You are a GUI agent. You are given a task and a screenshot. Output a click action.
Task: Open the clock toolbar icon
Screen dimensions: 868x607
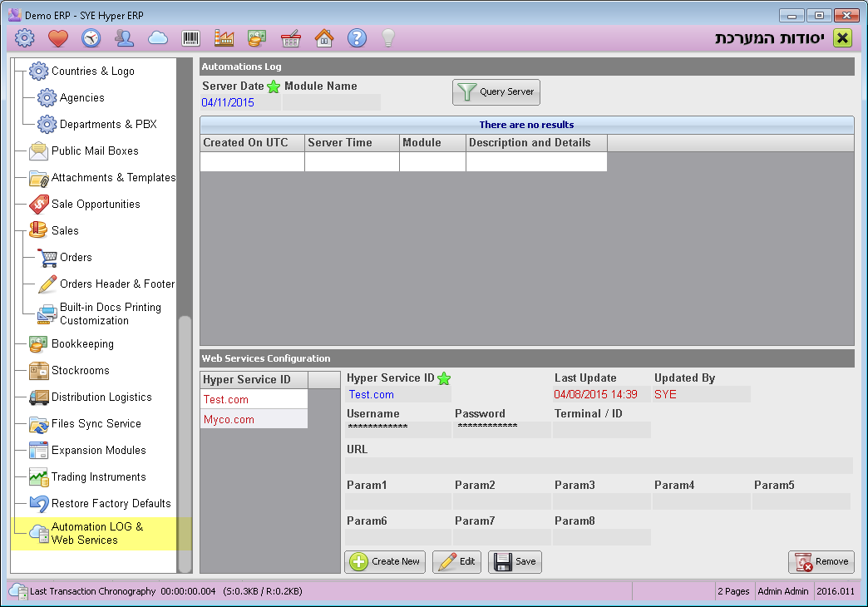[91, 38]
